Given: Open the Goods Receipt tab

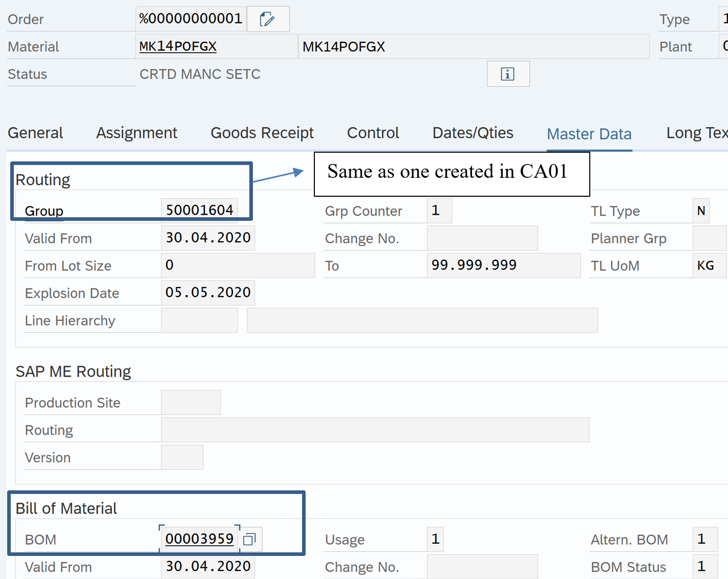Looking at the screenshot, I should tap(262, 133).
